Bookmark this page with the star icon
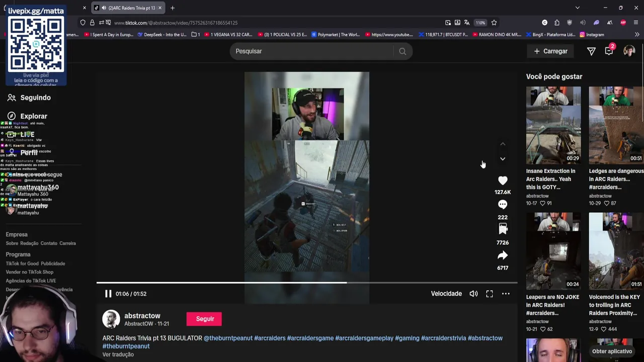Image resolution: width=644 pixels, height=362 pixels. pyautogui.click(x=494, y=23)
